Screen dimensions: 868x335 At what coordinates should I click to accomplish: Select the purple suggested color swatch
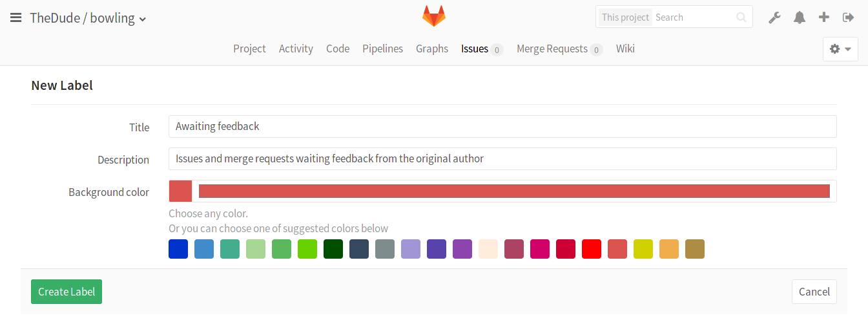pyautogui.click(x=462, y=249)
